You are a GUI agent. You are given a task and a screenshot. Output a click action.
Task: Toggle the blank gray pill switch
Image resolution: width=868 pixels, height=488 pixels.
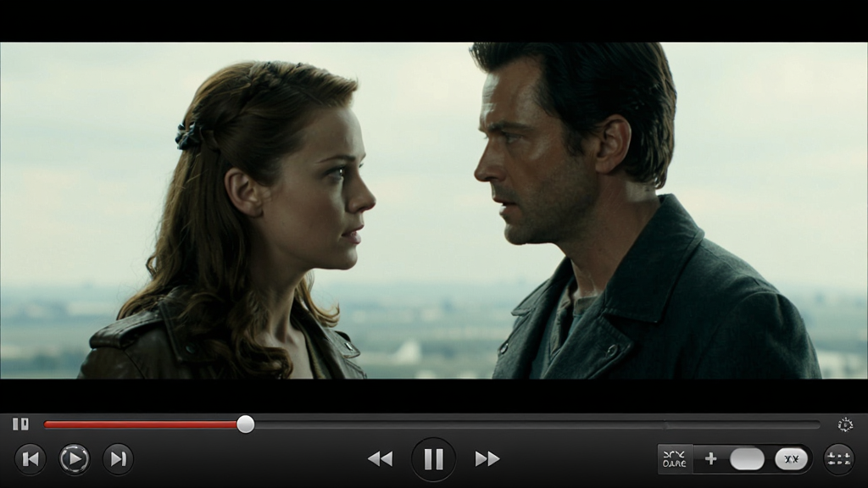tap(748, 459)
